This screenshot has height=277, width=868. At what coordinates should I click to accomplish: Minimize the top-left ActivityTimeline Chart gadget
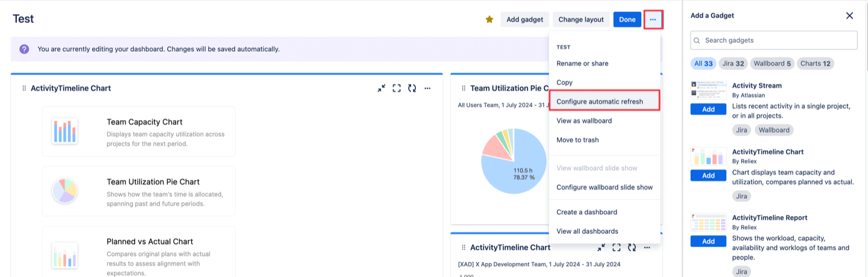pos(382,88)
